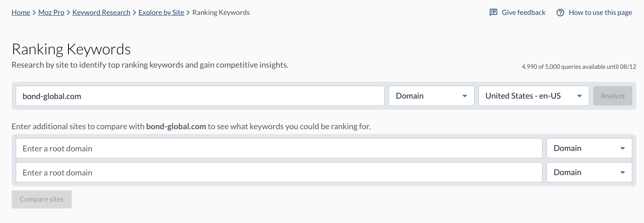
Task: Expand the second comparison Domain dropdown
Action: 589,173
